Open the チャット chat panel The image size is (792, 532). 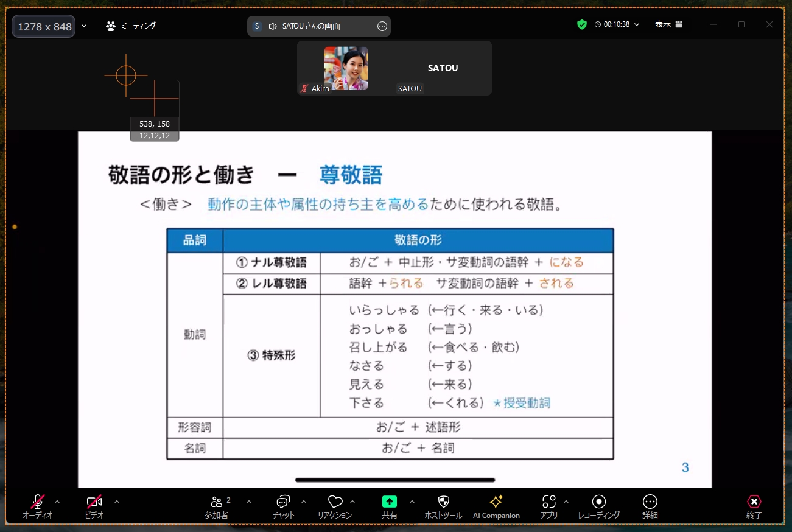coord(283,502)
